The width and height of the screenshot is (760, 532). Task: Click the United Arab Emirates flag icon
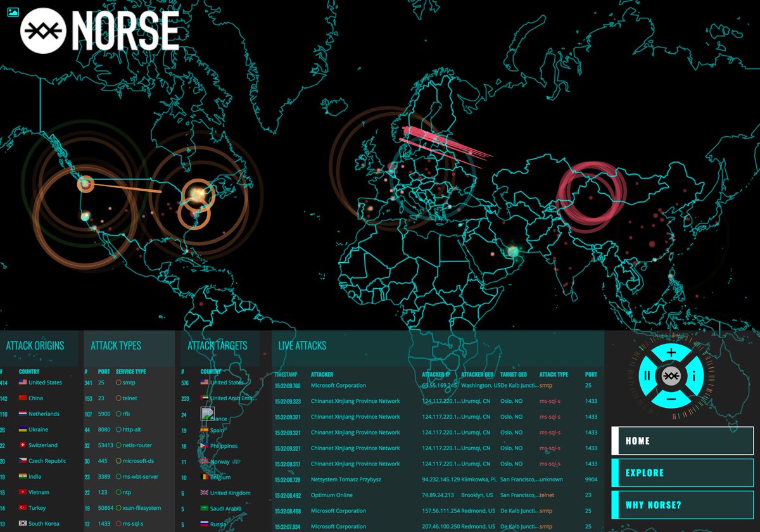205,398
